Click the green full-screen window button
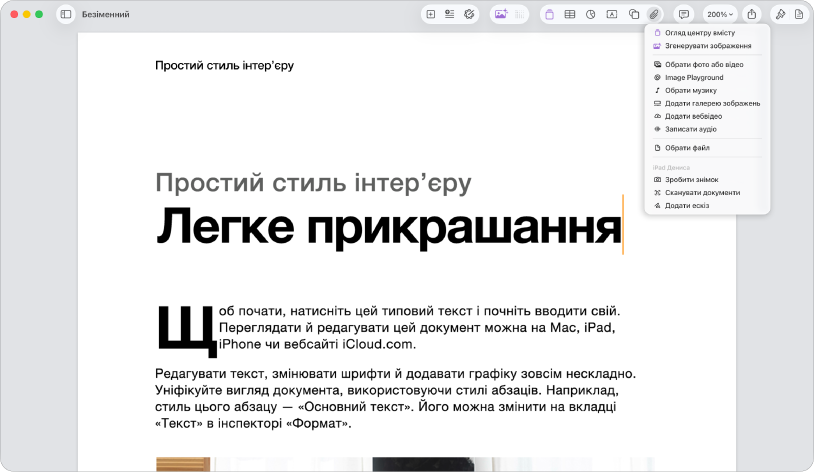Screen dimensions: 814x473 pyautogui.click(x=39, y=15)
